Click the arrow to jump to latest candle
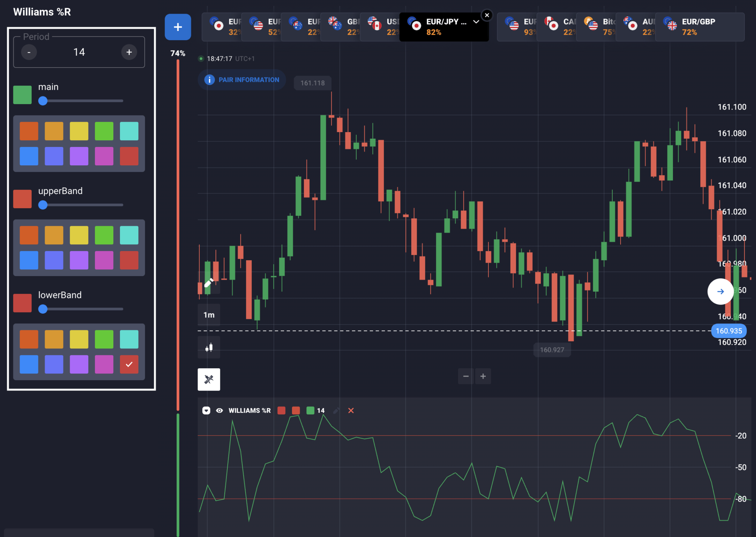The image size is (756, 537). point(721,292)
